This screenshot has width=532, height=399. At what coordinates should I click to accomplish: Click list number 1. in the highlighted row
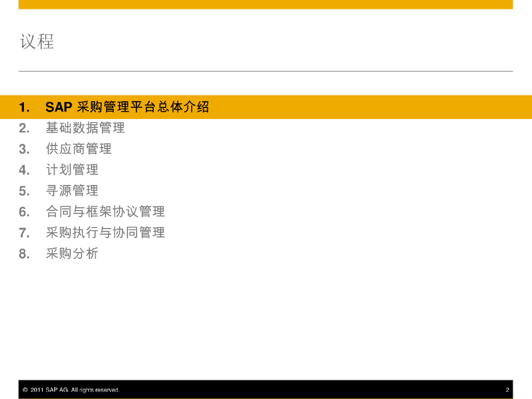click(x=24, y=108)
